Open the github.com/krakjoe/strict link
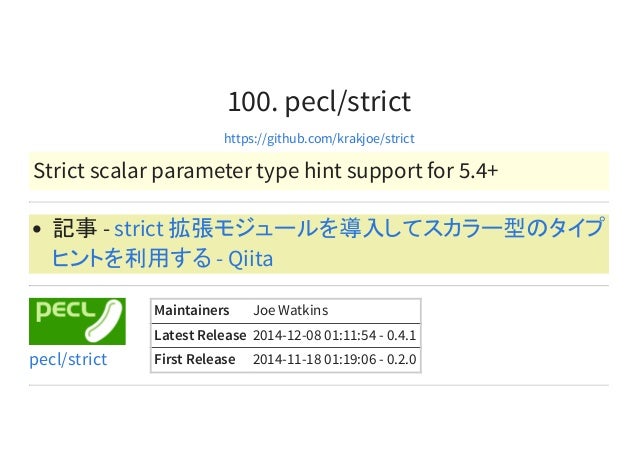 [319, 139]
